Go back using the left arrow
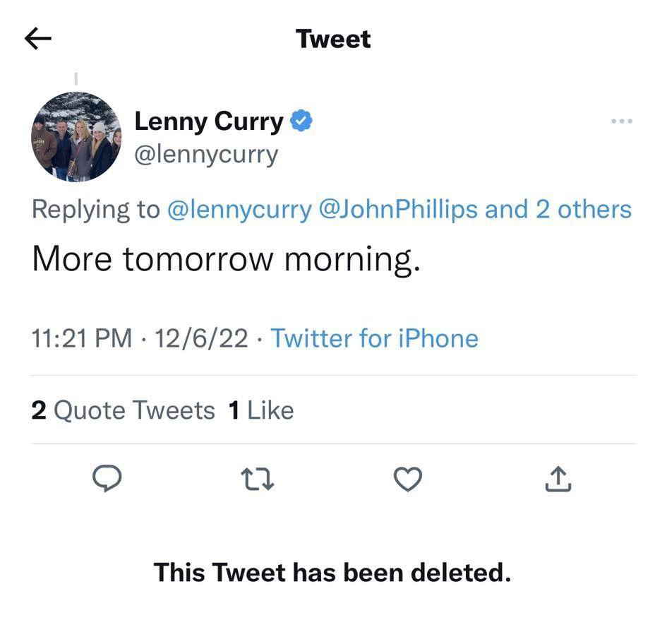The width and height of the screenshot is (667, 644). click(x=38, y=39)
